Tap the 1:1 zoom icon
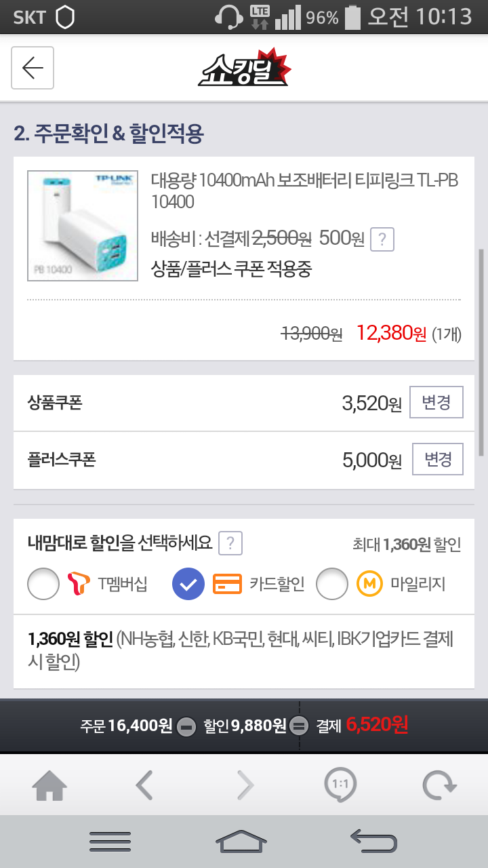488x868 pixels. coord(340,787)
